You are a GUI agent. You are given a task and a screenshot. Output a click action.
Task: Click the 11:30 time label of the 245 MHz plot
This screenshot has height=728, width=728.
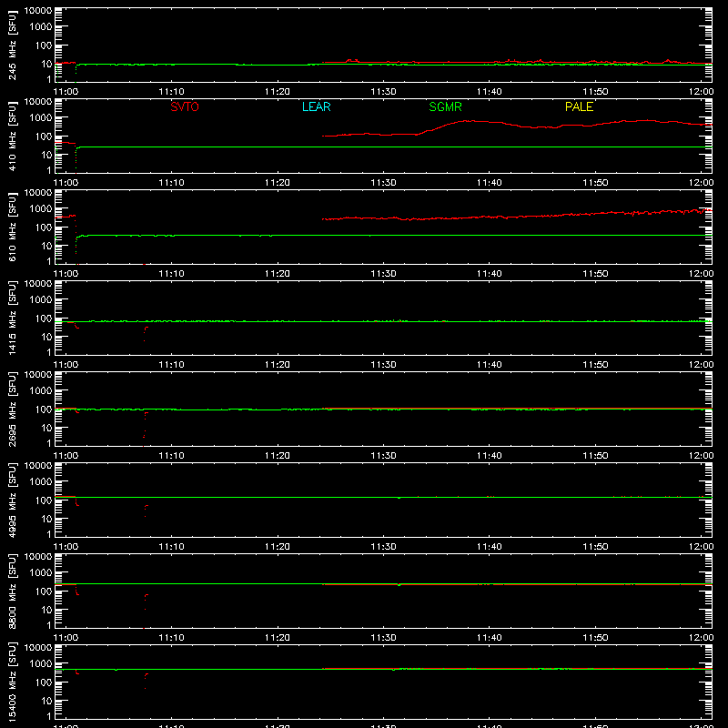[x=383, y=92]
